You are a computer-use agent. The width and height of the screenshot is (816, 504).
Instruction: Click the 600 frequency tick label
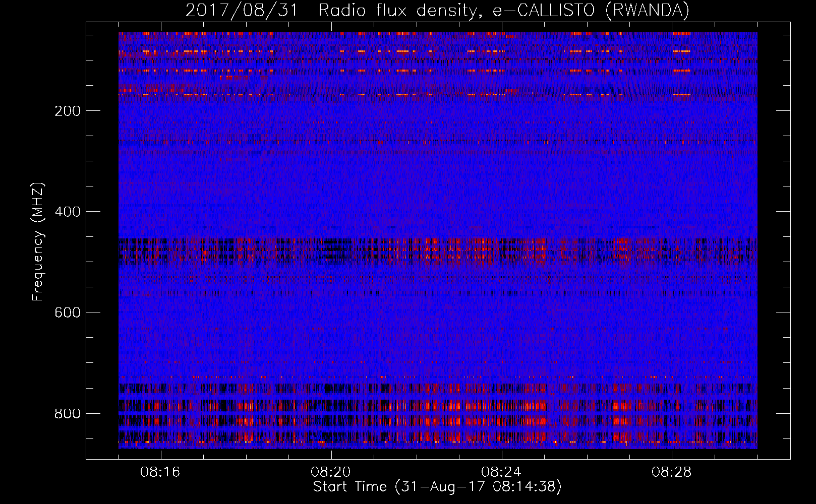(67, 312)
